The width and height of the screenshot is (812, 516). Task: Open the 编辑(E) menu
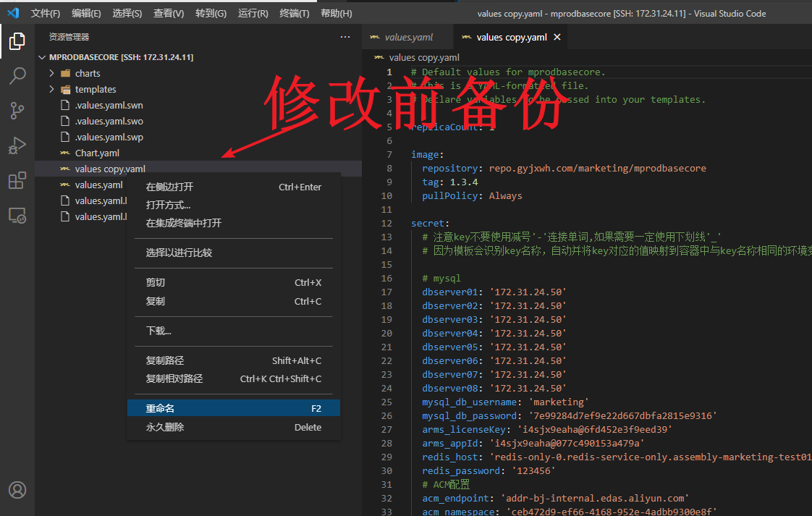click(86, 14)
